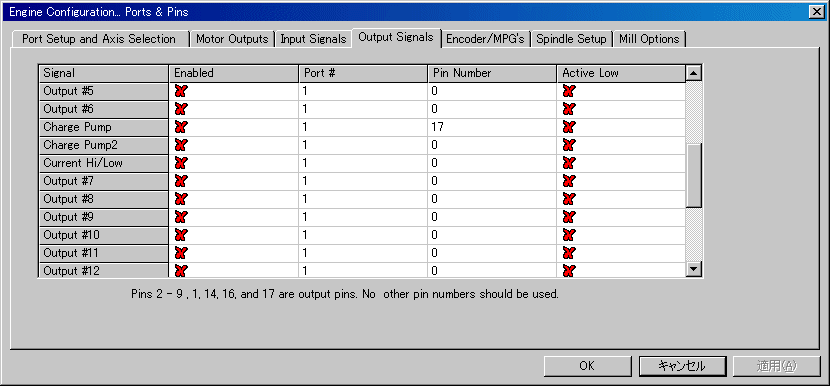Close the Engine Configuration dialog
This screenshot has width=830, height=386.
(x=815, y=11)
